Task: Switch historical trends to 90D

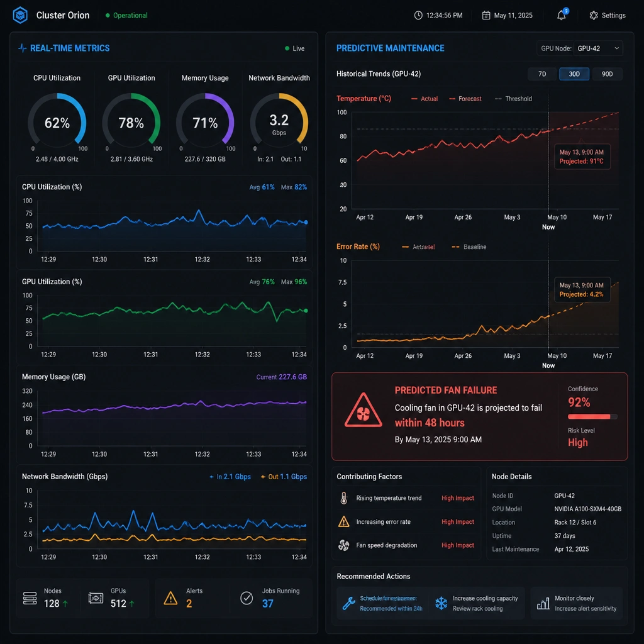Action: click(607, 74)
